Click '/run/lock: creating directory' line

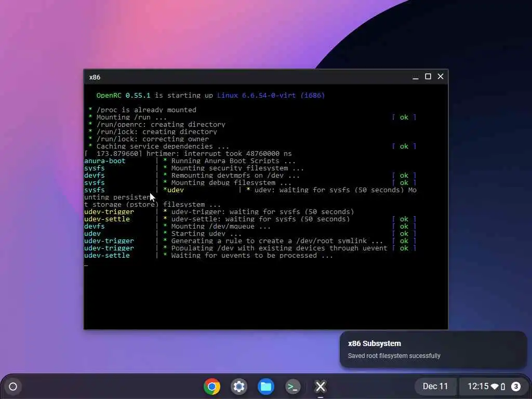tap(157, 131)
